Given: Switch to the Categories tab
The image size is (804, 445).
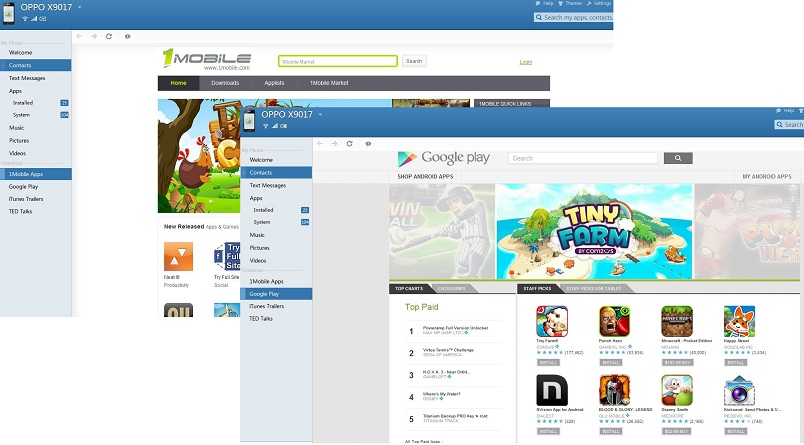Looking at the screenshot, I should 451,289.
